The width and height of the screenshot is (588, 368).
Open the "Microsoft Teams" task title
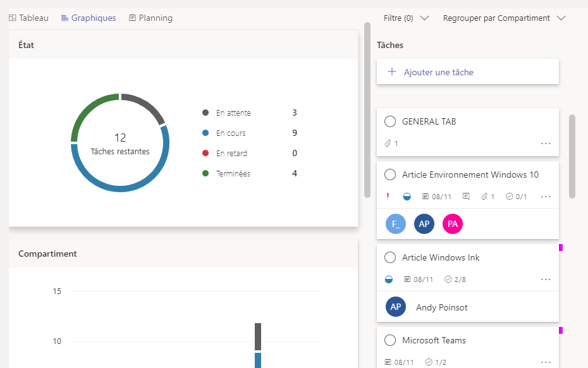pyautogui.click(x=434, y=341)
